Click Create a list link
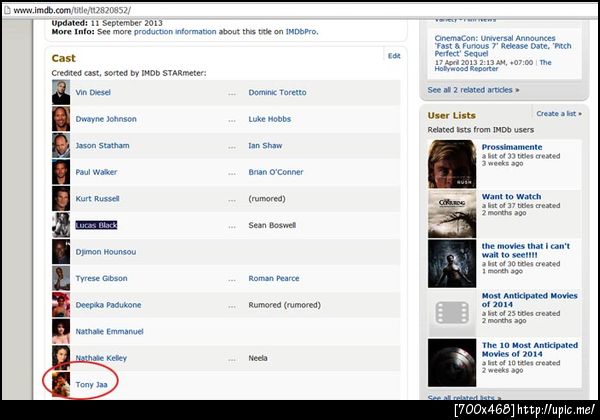 (x=559, y=114)
